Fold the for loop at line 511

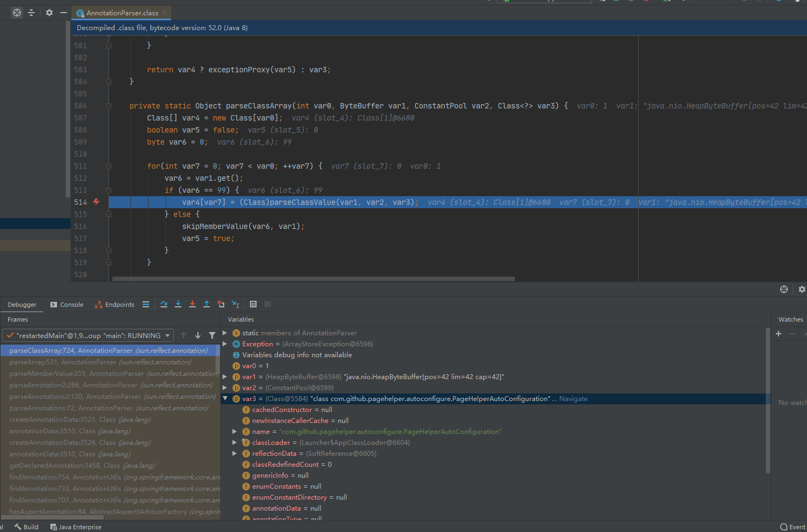(x=109, y=166)
